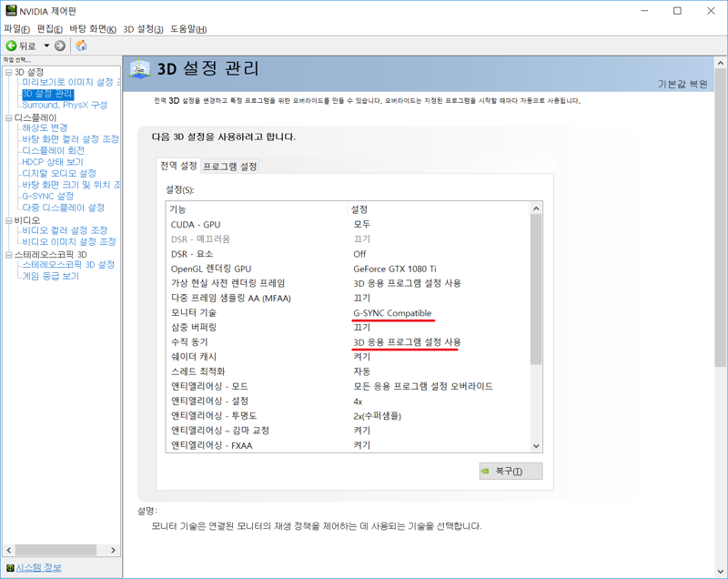Open HDCP 상태 보기 page
The width and height of the screenshot is (728, 579).
(53, 161)
